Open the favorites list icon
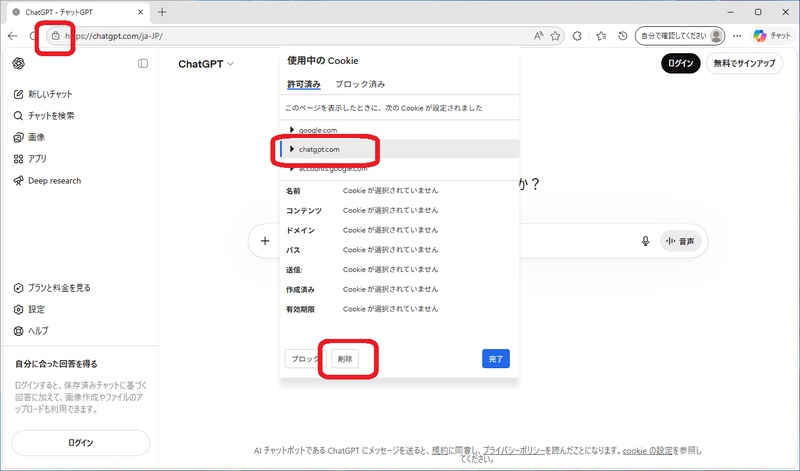Image resolution: width=800 pixels, height=471 pixels. coord(601,36)
